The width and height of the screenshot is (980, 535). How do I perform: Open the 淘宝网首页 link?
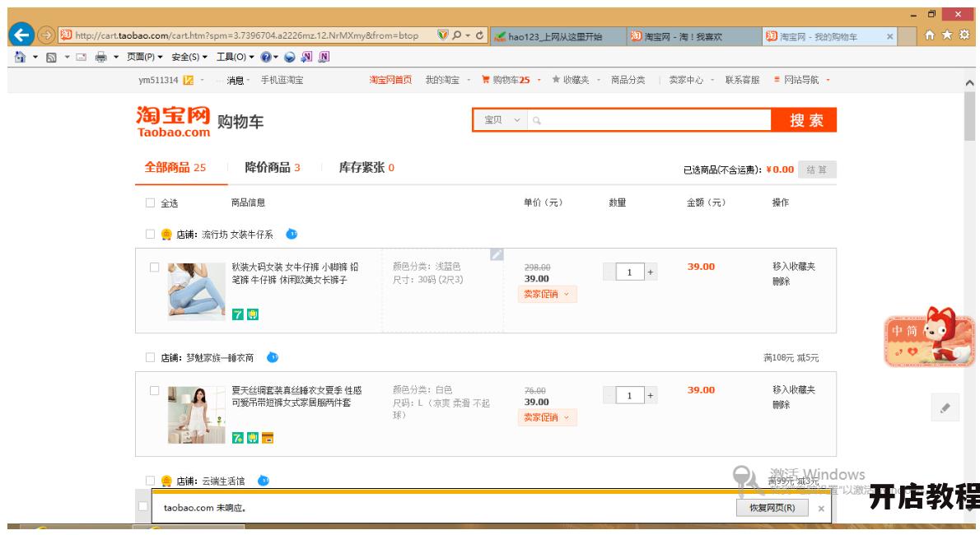pos(390,80)
